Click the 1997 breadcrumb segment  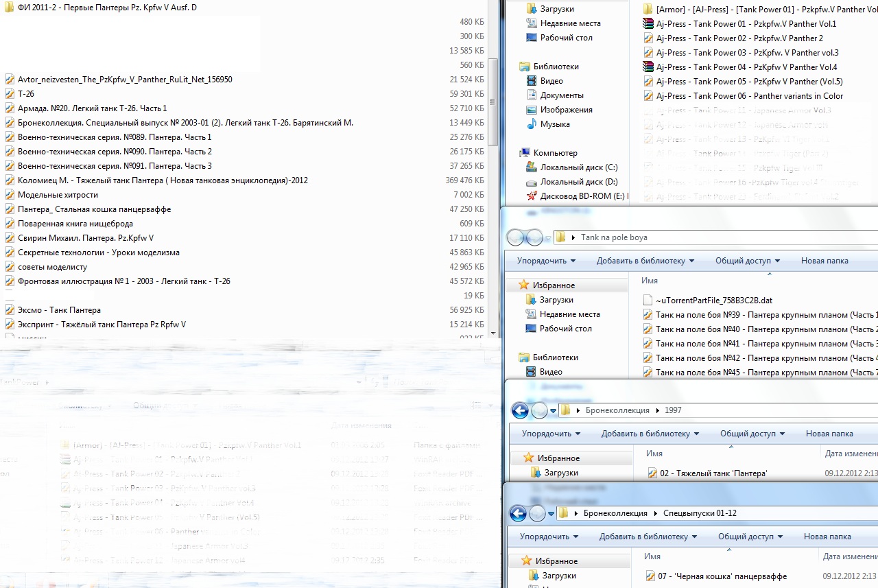click(x=673, y=410)
